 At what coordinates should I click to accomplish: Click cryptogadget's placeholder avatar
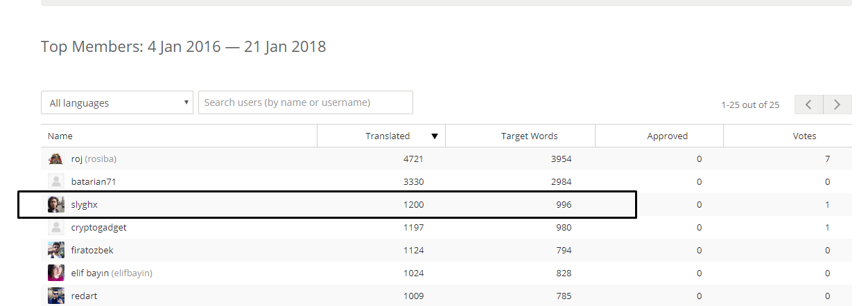point(56,227)
